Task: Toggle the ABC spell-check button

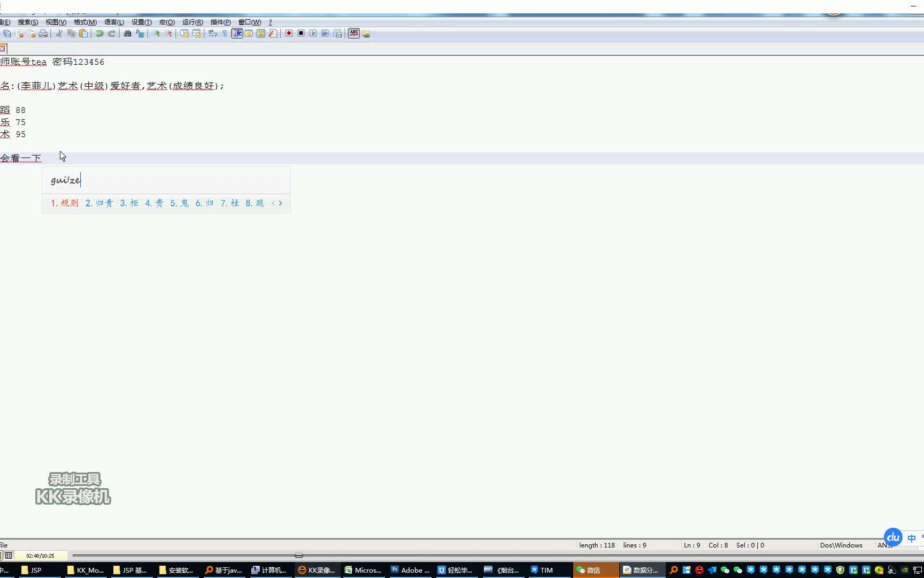Action: click(x=353, y=34)
